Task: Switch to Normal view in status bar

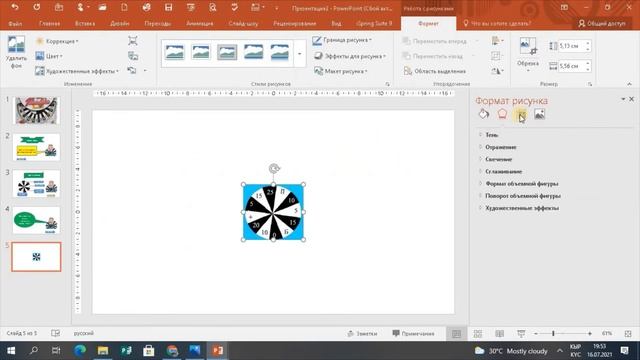Action: pyautogui.click(x=456, y=334)
